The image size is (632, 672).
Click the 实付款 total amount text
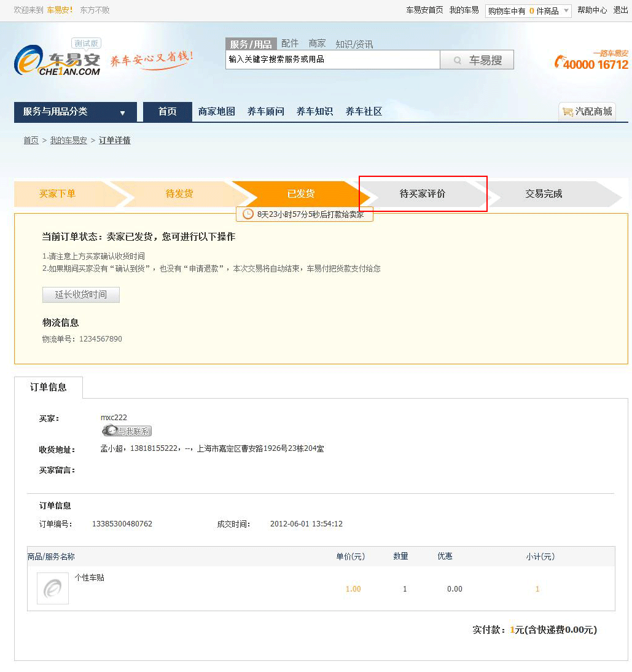pyautogui.click(x=535, y=630)
